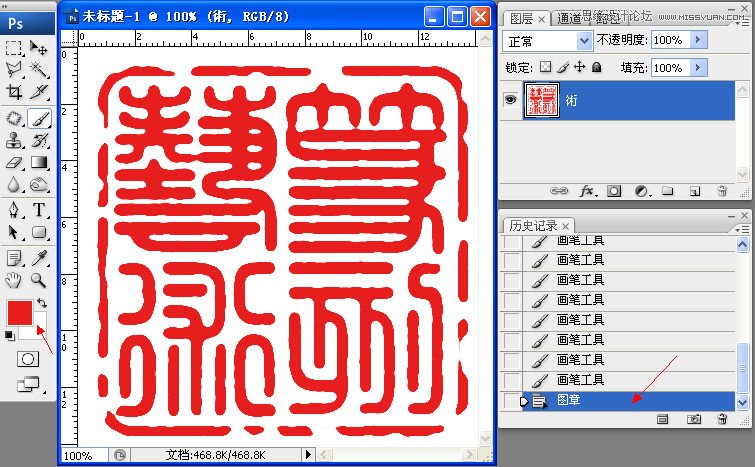Screen dimensions: 755x467
Task: Select the Patch healing tool
Action: 13,118
